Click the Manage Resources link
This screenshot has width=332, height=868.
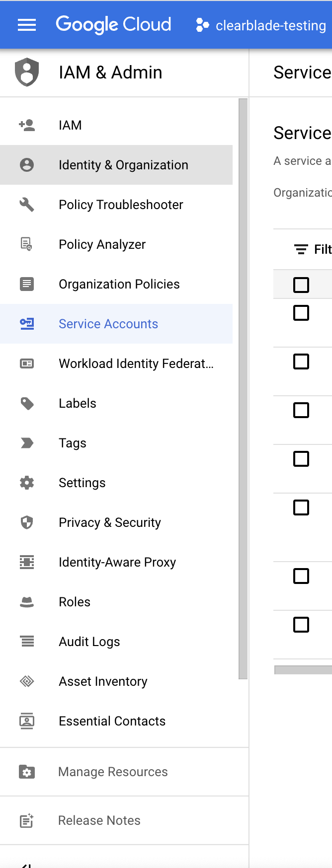[x=113, y=772]
